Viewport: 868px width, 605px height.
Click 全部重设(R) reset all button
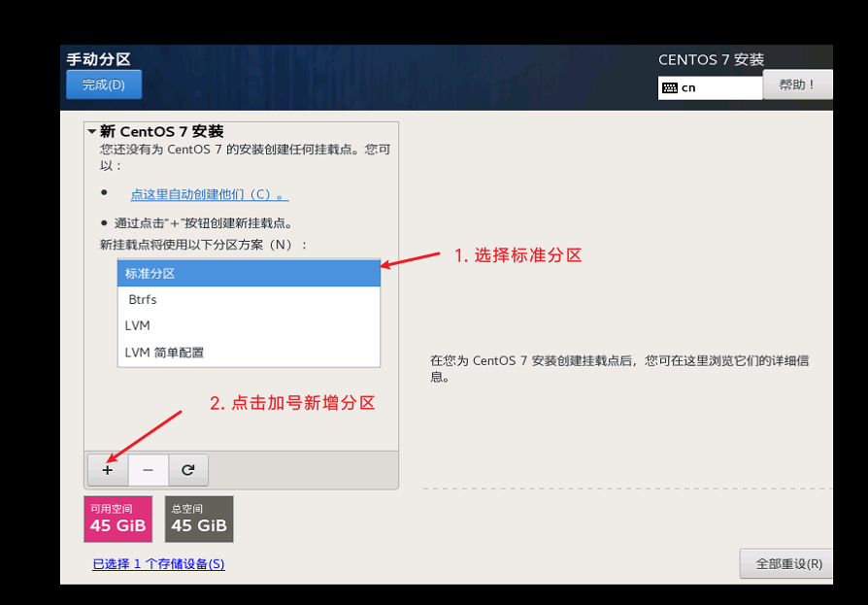pos(786,564)
